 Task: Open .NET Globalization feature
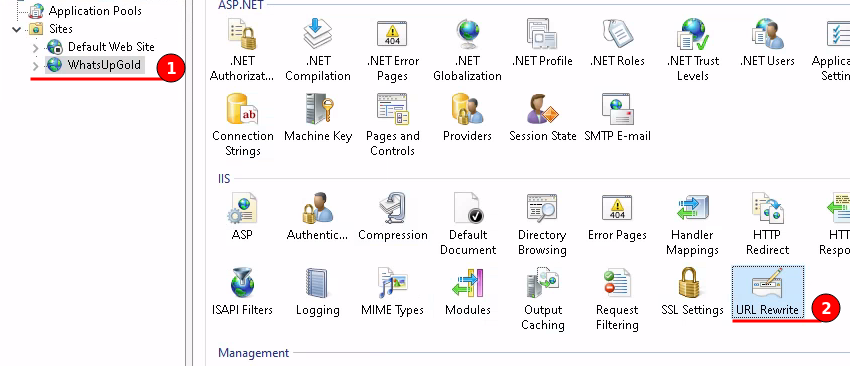point(467,50)
